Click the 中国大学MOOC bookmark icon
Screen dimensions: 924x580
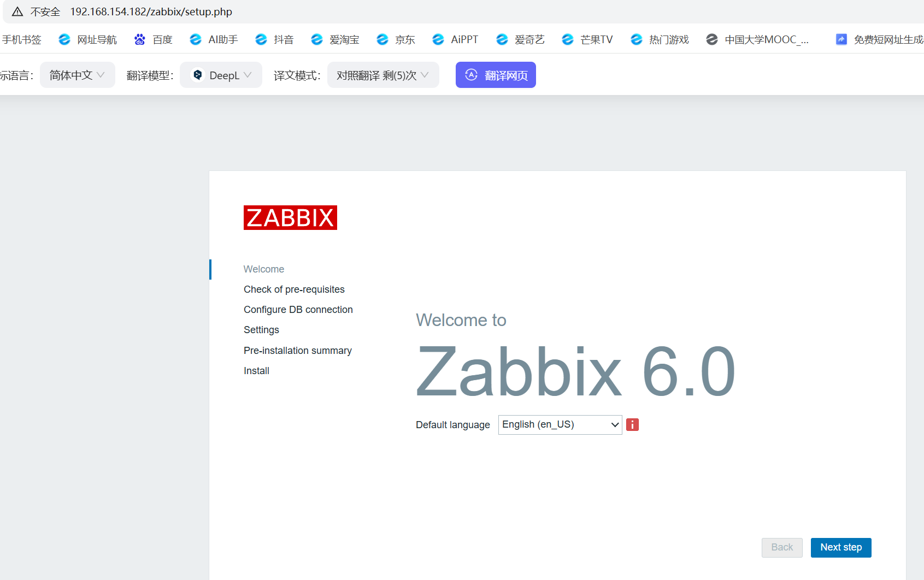tap(712, 39)
